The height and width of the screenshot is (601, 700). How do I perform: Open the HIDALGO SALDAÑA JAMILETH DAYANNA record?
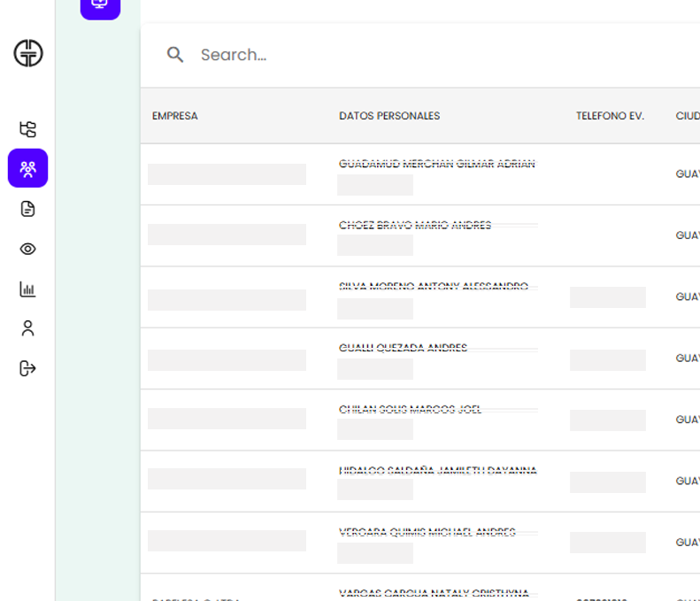click(x=437, y=471)
